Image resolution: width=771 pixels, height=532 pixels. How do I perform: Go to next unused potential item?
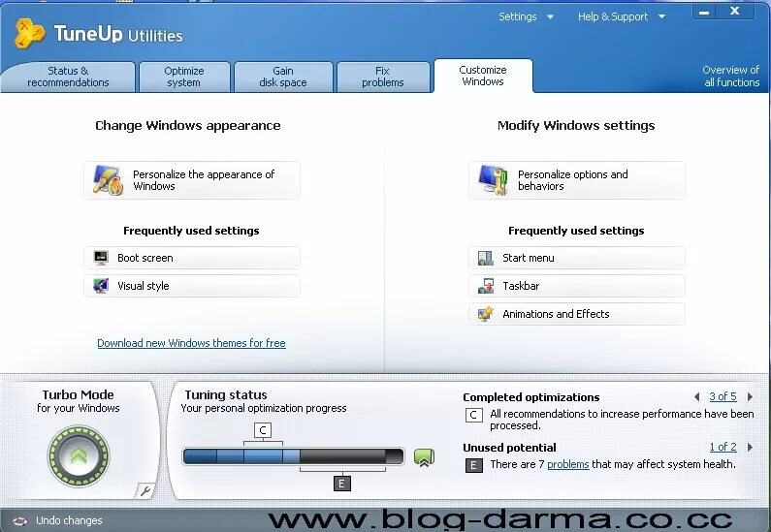click(x=750, y=447)
